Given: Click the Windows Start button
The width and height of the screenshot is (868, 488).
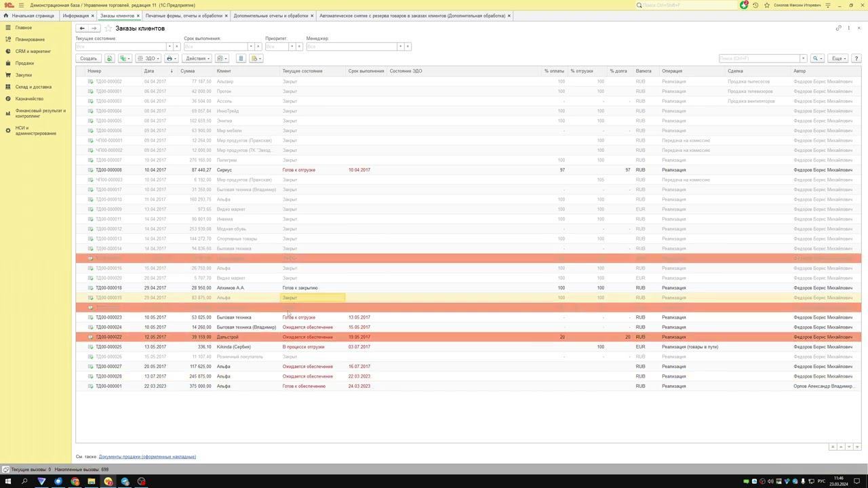Looking at the screenshot, I should pyautogui.click(x=8, y=482).
